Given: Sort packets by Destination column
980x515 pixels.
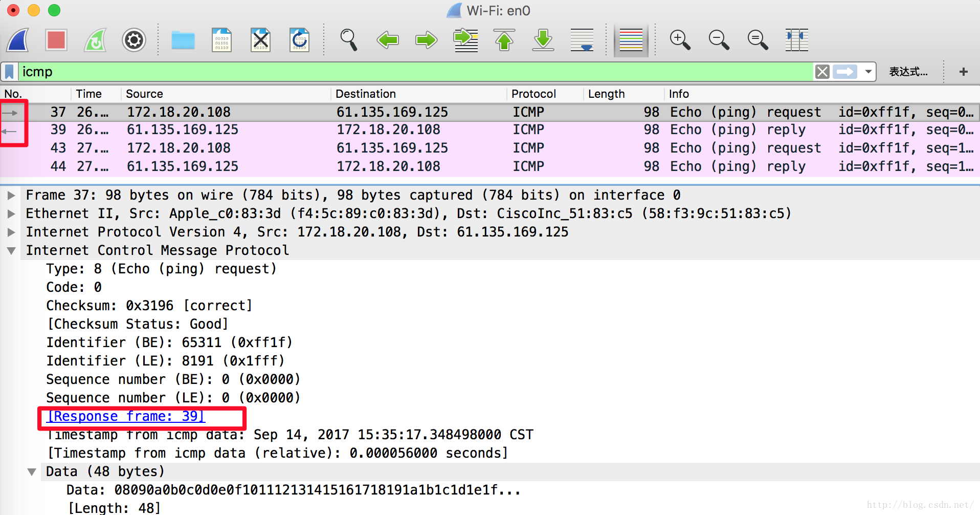Looking at the screenshot, I should coord(419,94).
